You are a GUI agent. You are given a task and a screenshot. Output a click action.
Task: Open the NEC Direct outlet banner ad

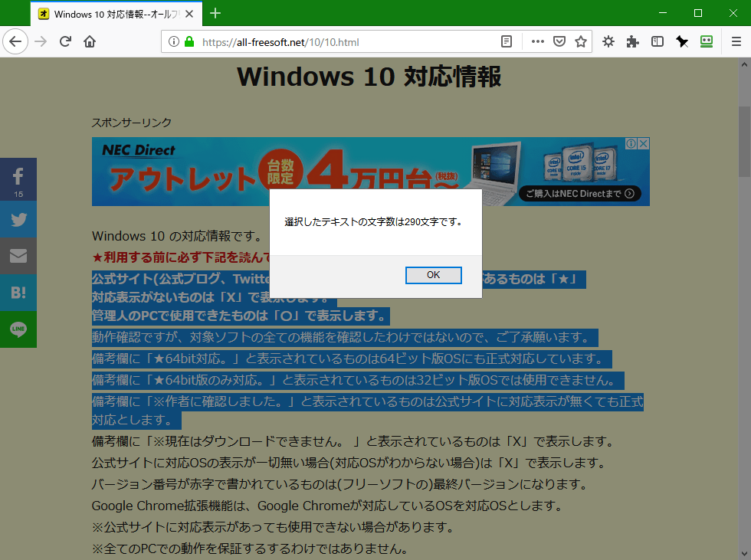point(370,172)
